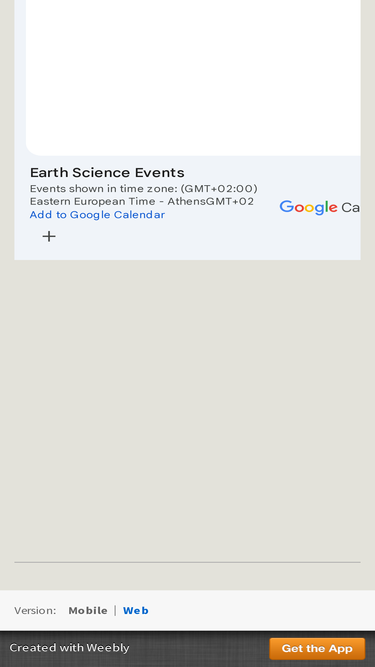Open the Google Calendar logo

[x=320, y=208]
